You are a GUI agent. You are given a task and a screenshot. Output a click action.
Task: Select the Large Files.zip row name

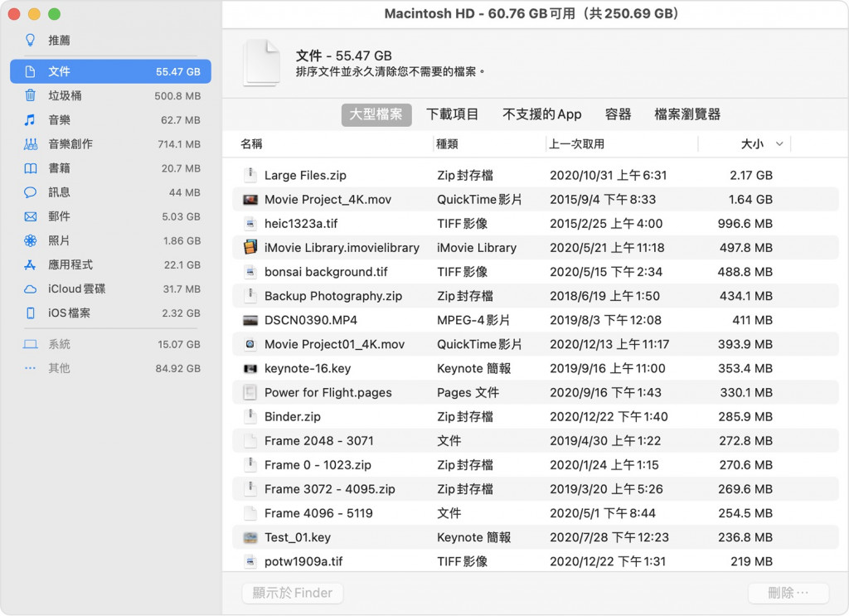(305, 176)
